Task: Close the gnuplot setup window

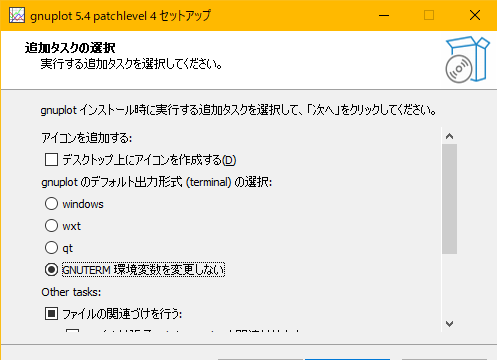Action: pos(475,15)
